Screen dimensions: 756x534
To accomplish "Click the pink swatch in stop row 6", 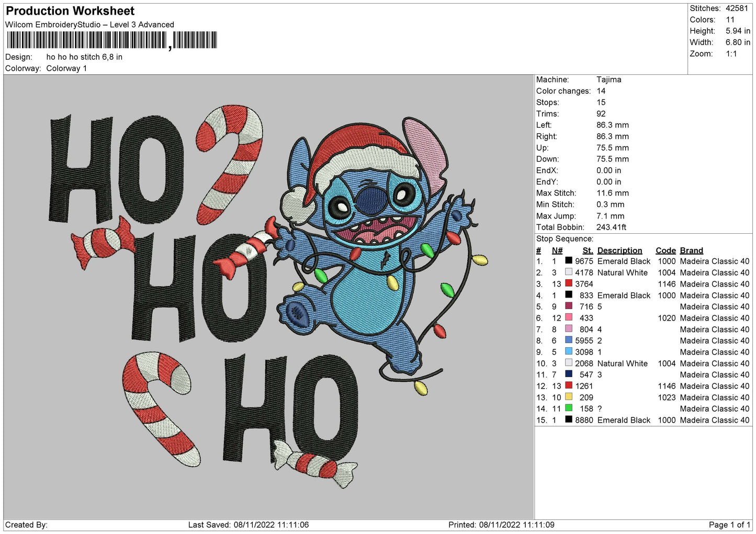I will [569, 317].
